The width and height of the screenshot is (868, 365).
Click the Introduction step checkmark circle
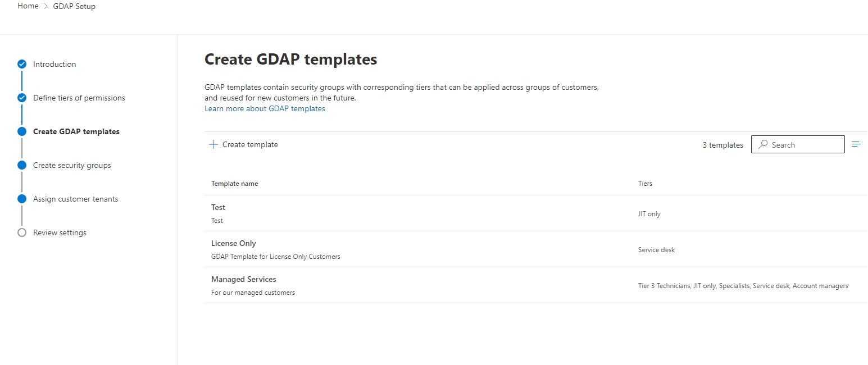[22, 64]
